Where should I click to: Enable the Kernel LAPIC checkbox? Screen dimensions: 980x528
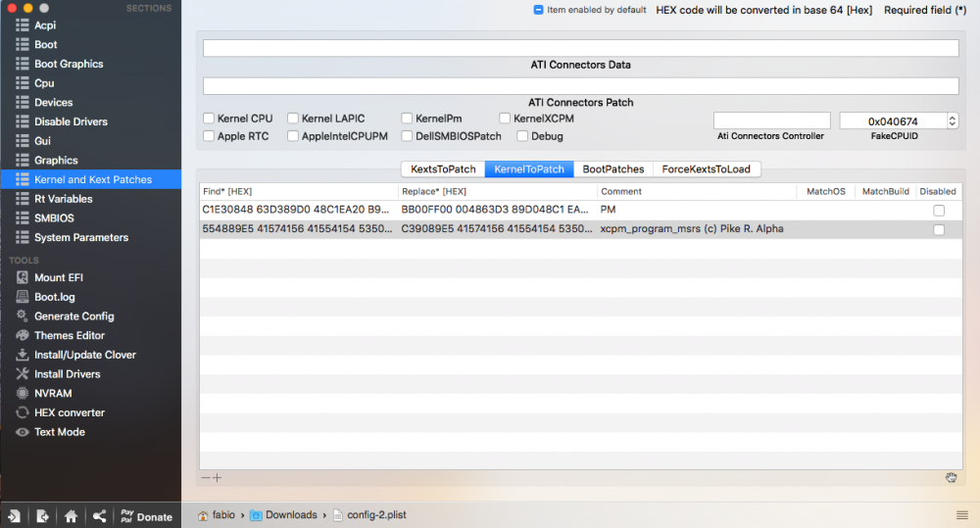[292, 119]
